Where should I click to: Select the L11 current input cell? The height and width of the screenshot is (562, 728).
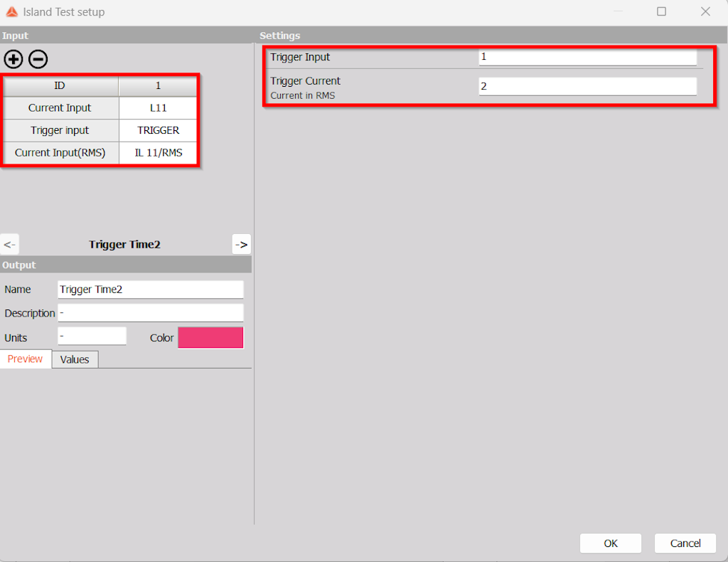(158, 107)
